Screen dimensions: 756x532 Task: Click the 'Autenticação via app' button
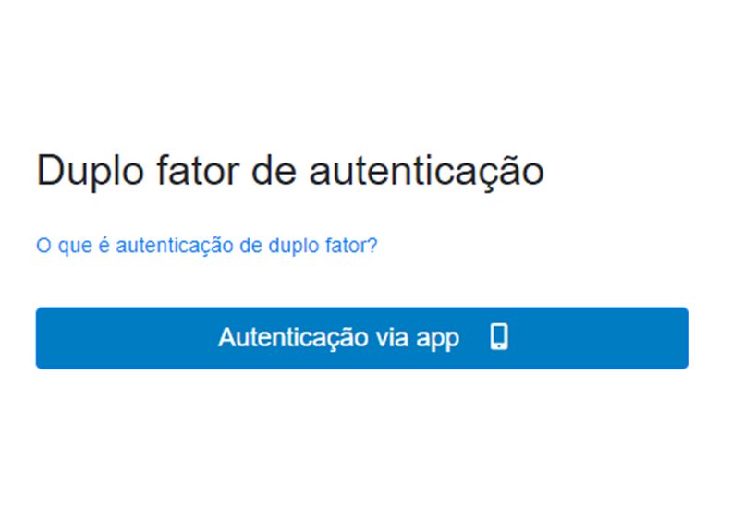tap(362, 338)
